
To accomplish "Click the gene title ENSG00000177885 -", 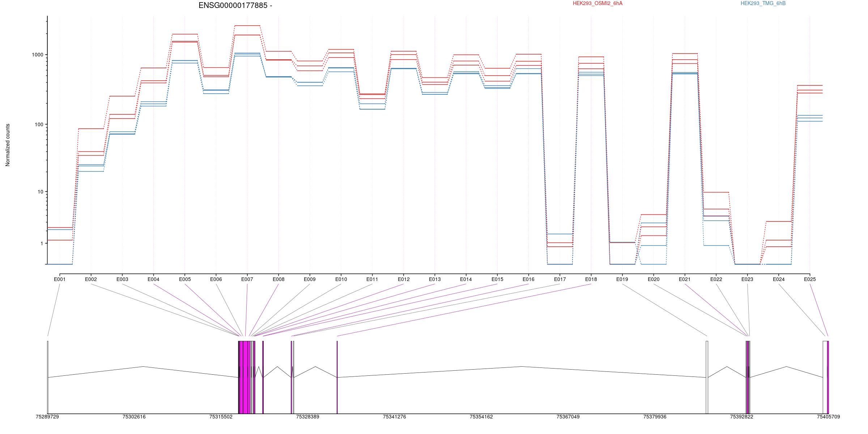I will (235, 5).
